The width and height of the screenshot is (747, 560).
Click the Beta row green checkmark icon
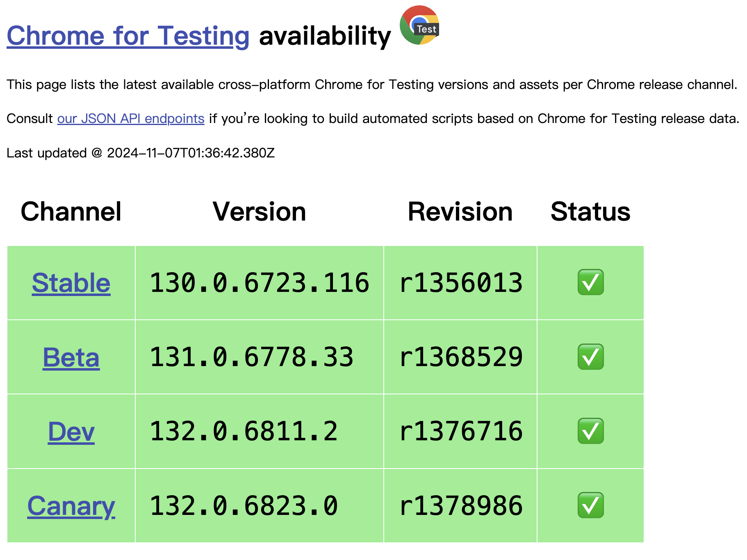pyautogui.click(x=590, y=357)
